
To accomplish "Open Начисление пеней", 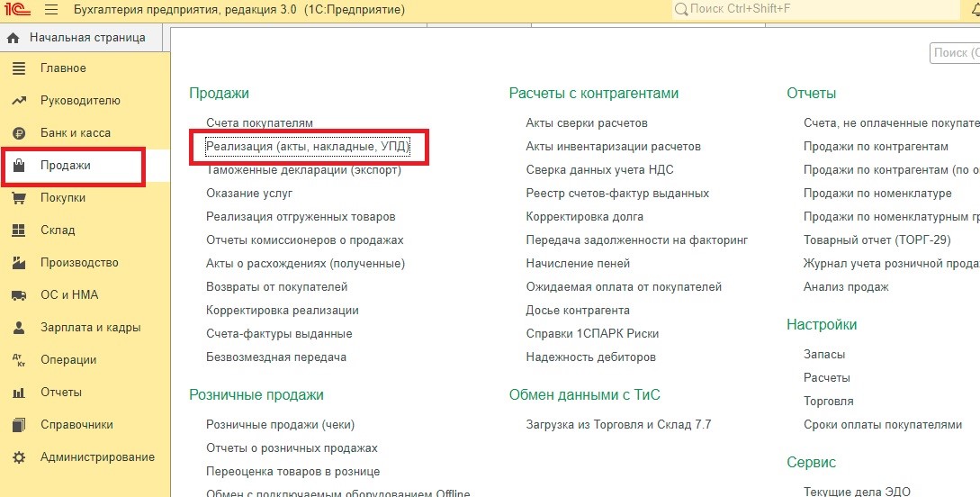I will [x=578, y=264].
